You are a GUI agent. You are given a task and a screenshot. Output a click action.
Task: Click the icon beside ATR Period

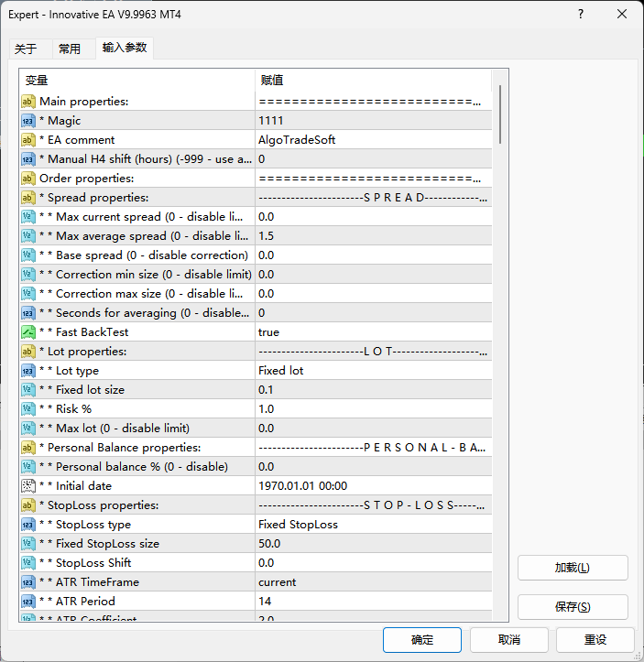tap(28, 602)
